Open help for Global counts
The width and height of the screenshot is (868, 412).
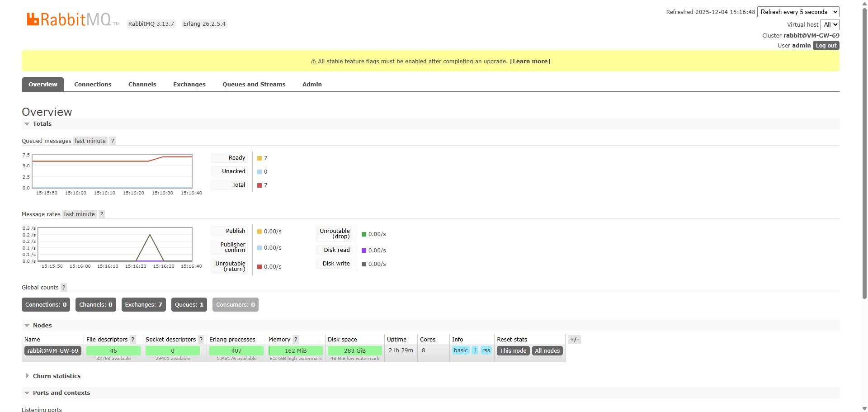click(x=64, y=288)
